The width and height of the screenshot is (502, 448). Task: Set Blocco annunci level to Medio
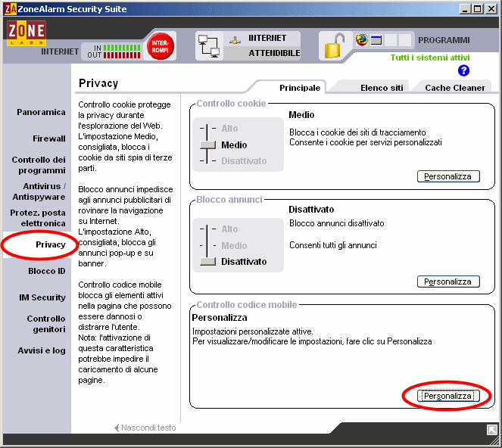pos(234,245)
